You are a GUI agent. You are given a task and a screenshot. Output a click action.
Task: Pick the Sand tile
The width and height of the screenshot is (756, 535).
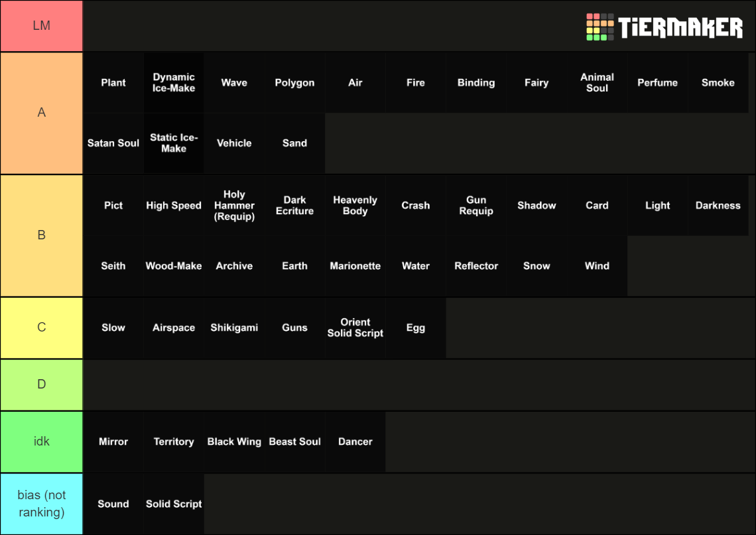coord(294,143)
